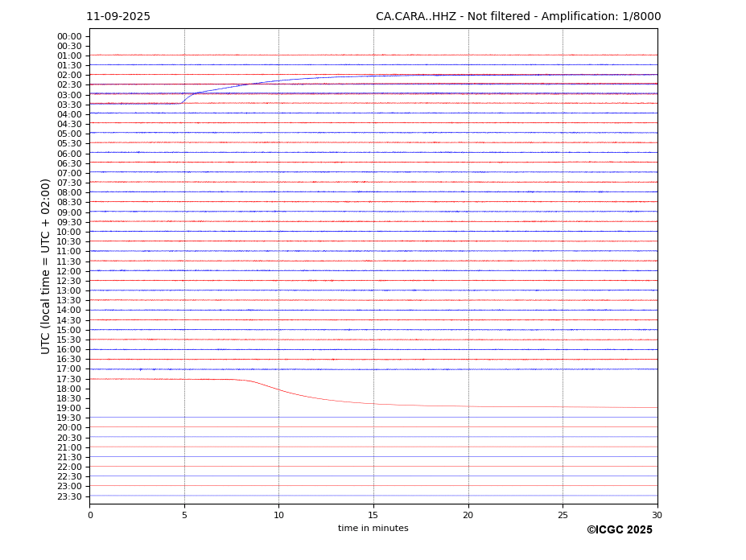Click the 15 minute x-axis tick label
This screenshot has width=746, height=560.
(373, 515)
